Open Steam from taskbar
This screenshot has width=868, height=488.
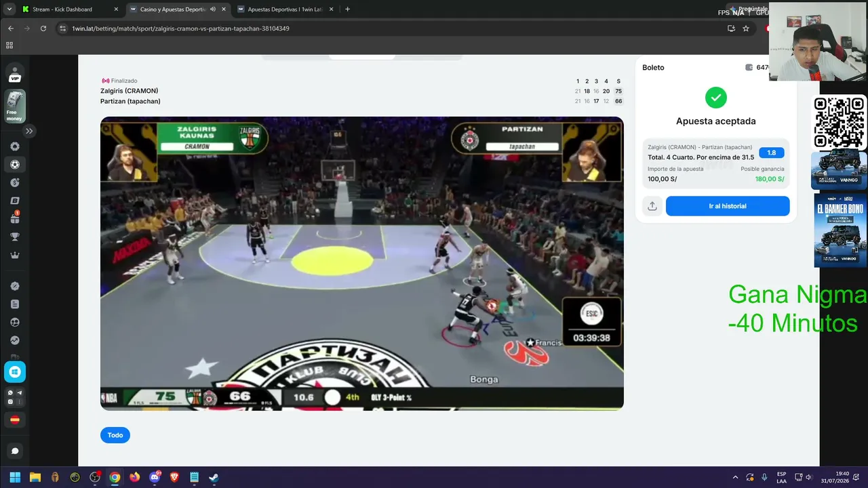pyautogui.click(x=214, y=477)
